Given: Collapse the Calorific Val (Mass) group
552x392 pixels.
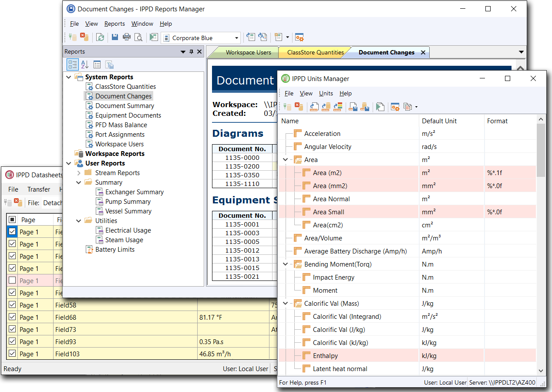Looking at the screenshot, I should point(286,304).
